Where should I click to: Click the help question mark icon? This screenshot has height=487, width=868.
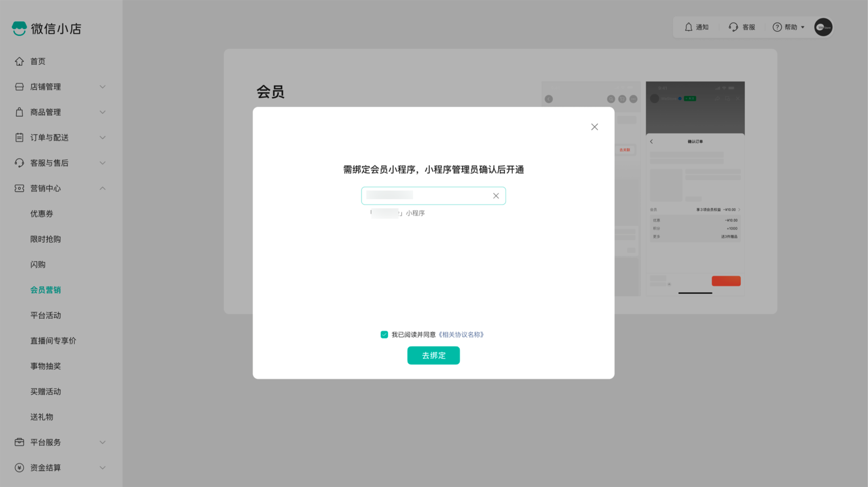[x=777, y=27]
